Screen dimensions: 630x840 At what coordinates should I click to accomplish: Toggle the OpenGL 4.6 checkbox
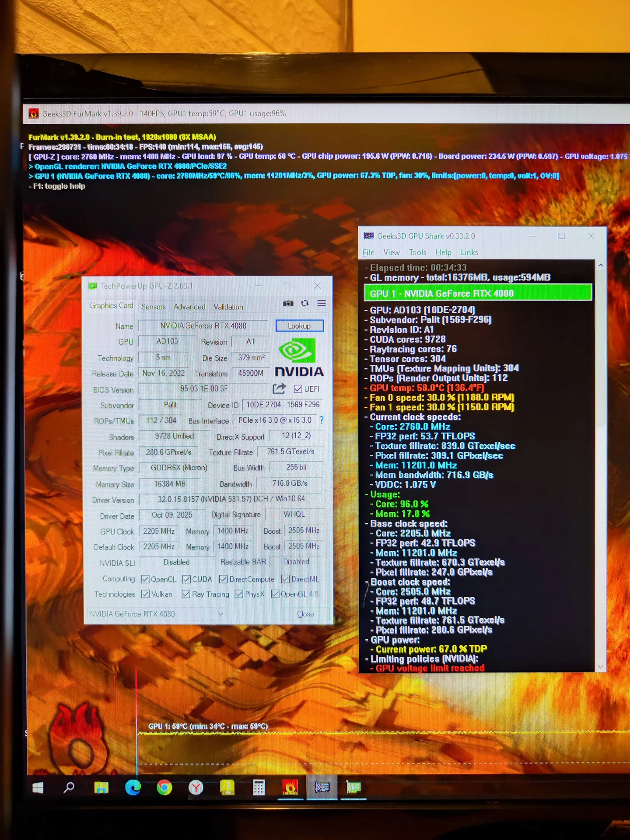click(x=275, y=594)
